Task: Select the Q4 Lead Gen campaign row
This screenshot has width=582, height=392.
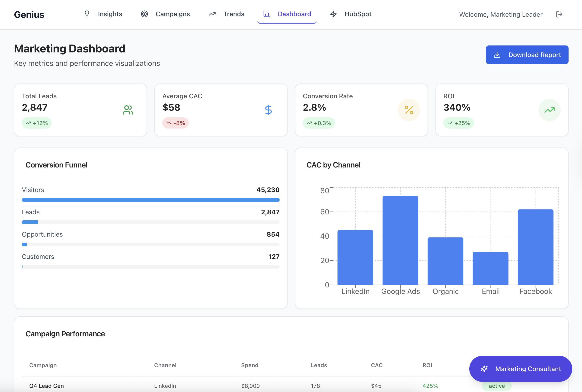Action: coord(291,386)
